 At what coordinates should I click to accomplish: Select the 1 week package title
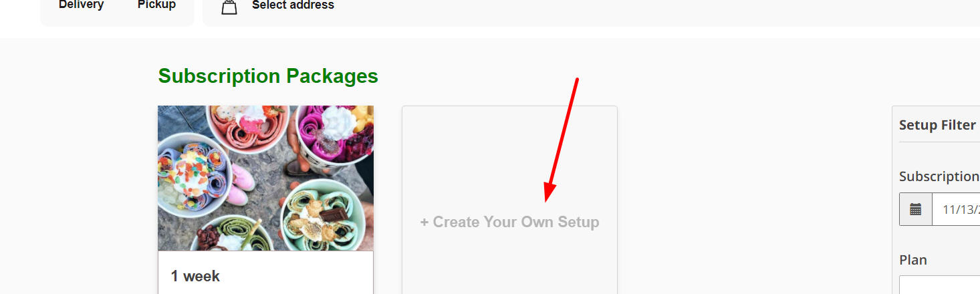point(195,276)
